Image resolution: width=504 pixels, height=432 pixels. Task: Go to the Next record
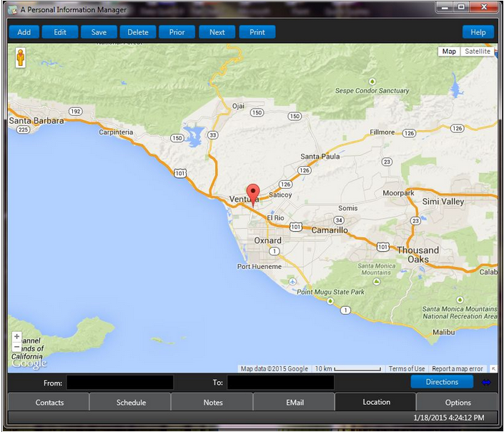point(217,32)
